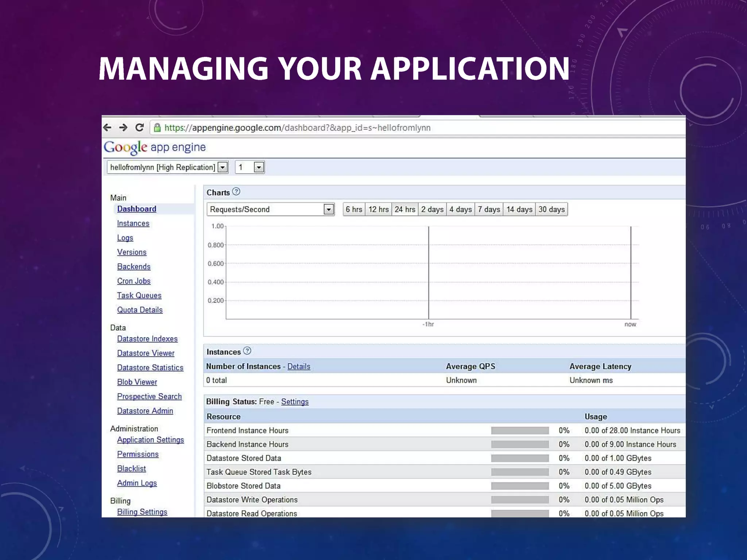This screenshot has height=560, width=747.
Task: Click the browser address bar URL
Action: point(297,128)
